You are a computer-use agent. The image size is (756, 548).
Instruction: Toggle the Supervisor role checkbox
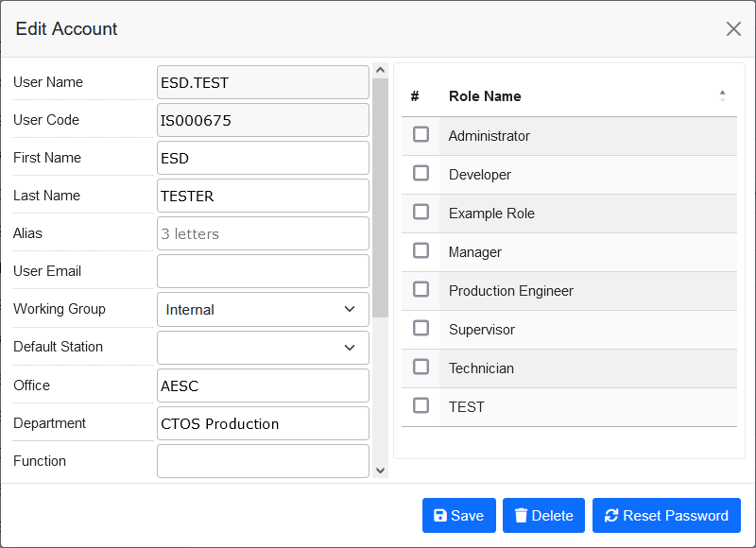(421, 329)
